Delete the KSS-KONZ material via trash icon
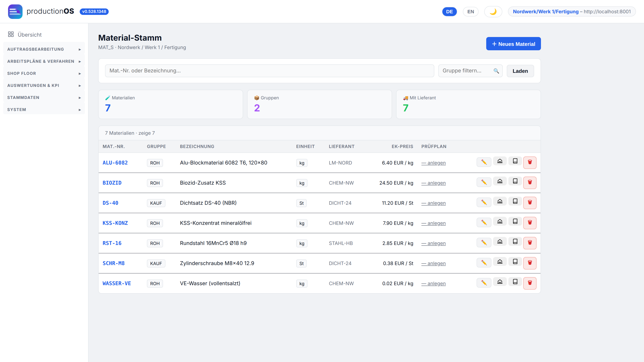 click(x=530, y=223)
